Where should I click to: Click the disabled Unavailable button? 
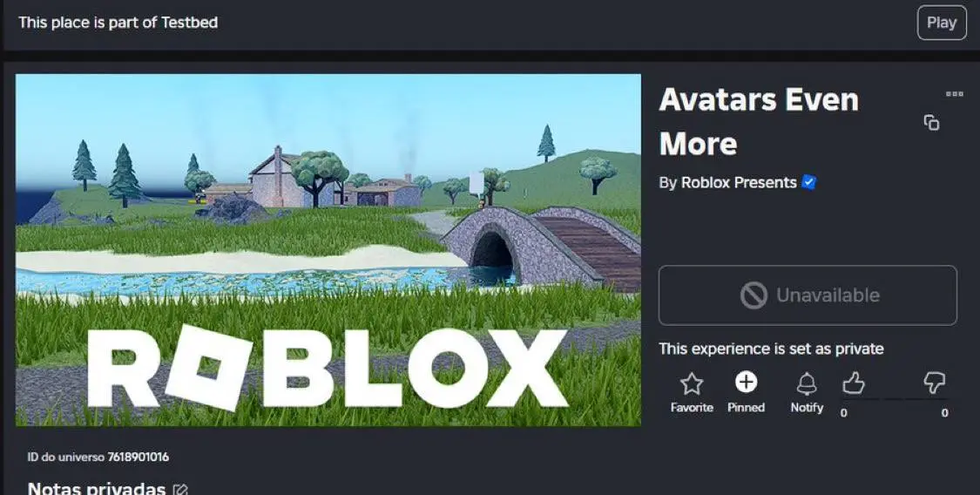click(x=808, y=295)
